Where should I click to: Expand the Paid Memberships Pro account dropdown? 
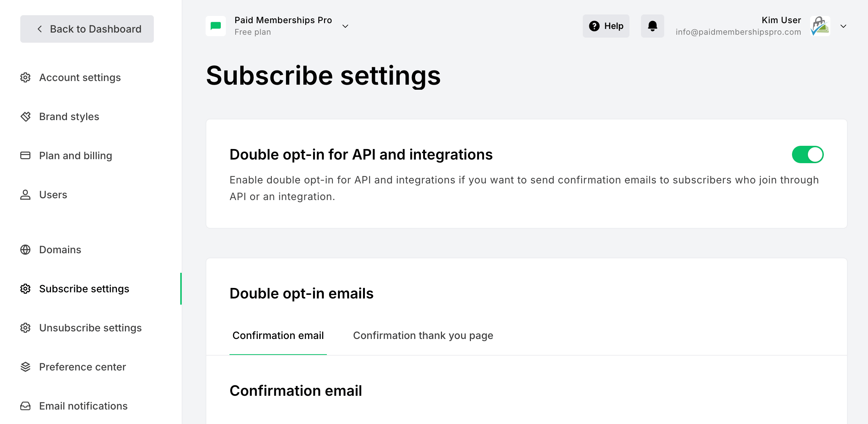pos(345,26)
